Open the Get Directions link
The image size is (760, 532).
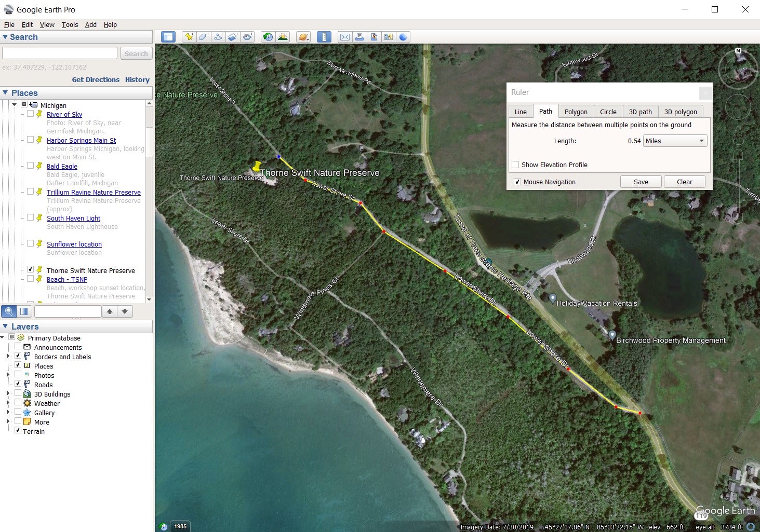(96, 79)
